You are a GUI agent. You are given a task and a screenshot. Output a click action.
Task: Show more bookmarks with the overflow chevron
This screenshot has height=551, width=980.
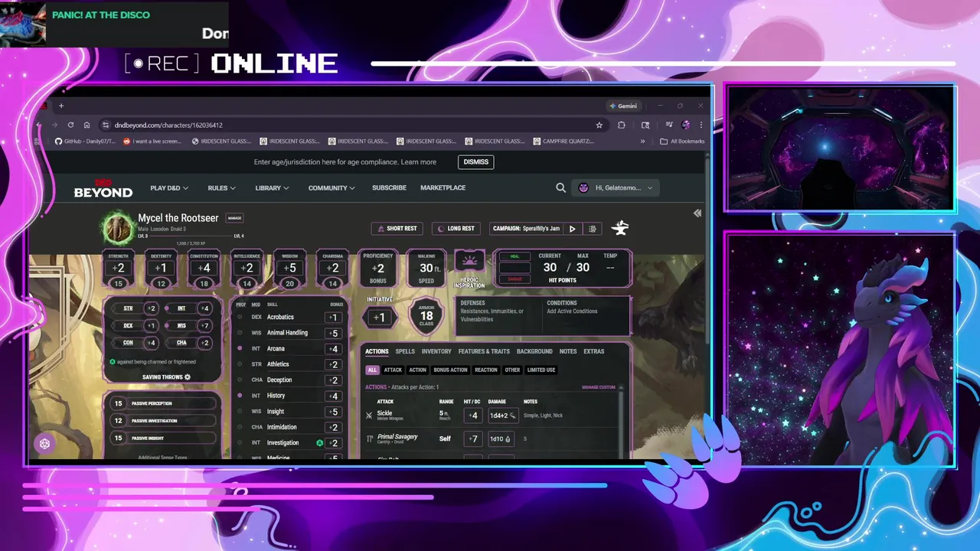[x=642, y=141]
